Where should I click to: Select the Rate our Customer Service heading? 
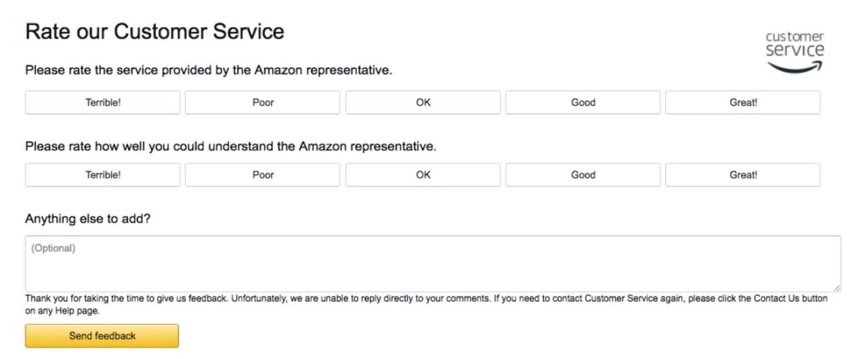pos(154,31)
